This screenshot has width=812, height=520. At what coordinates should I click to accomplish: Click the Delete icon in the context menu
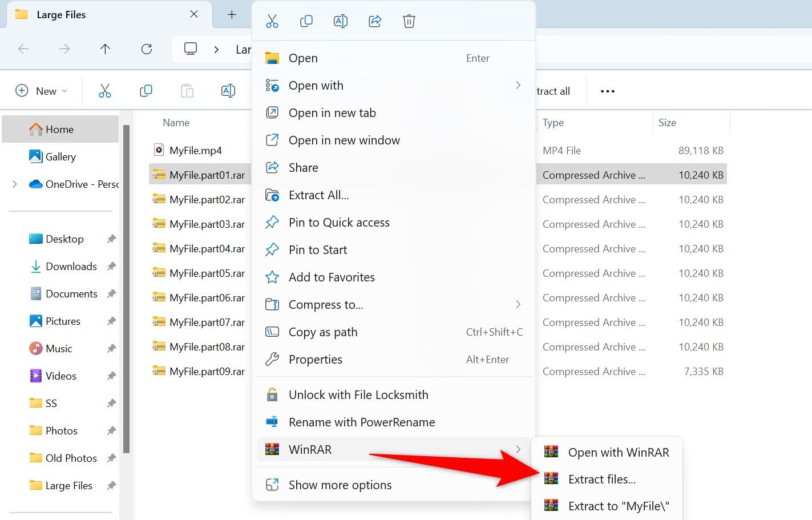click(409, 21)
